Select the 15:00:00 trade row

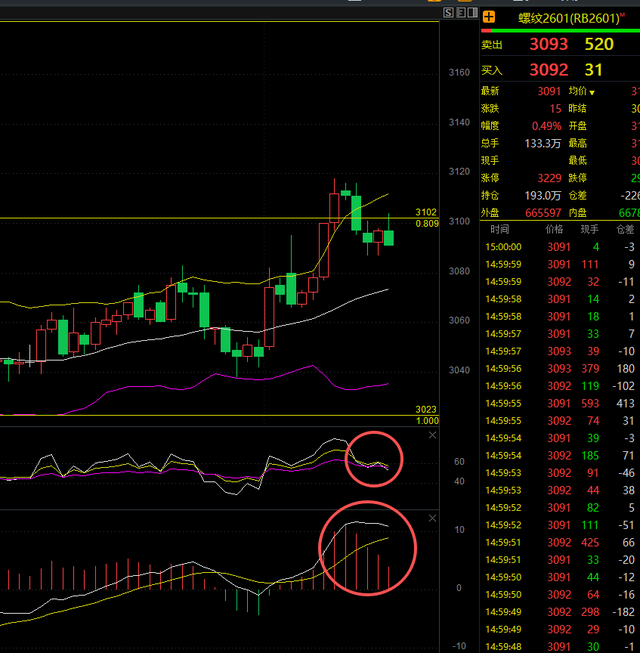[x=560, y=247]
